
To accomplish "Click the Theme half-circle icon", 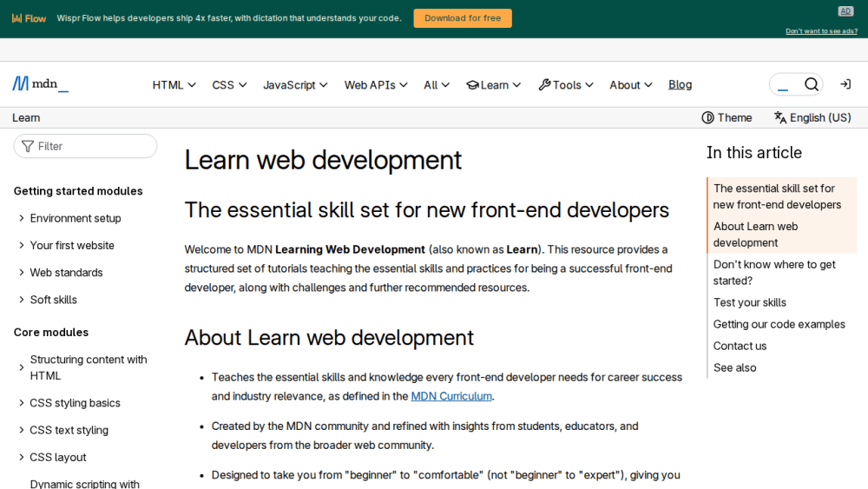I will [707, 117].
